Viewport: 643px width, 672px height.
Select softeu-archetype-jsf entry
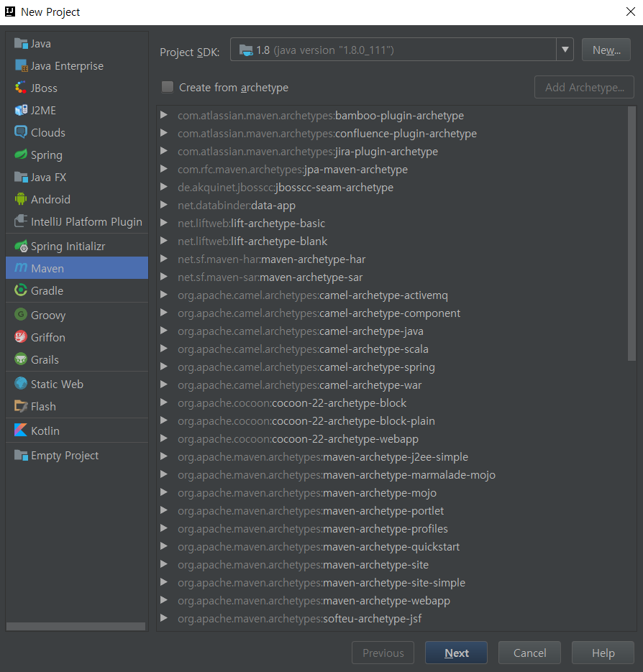(x=300, y=619)
